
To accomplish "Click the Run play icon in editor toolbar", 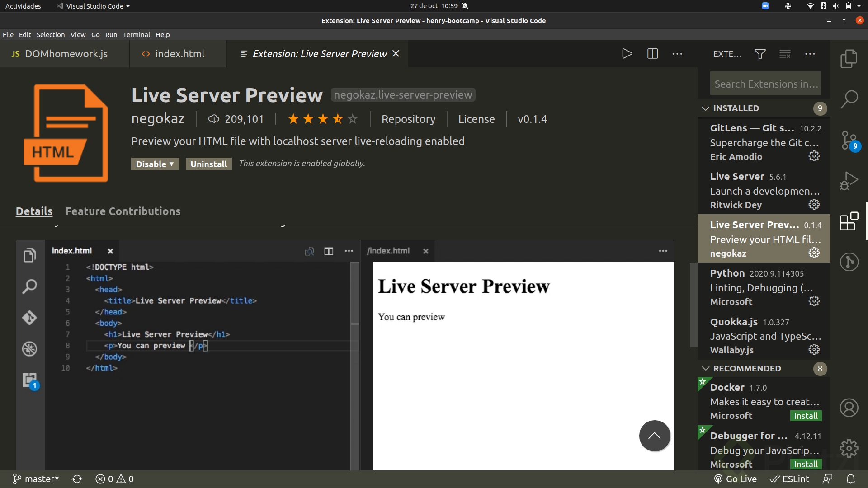I will (627, 54).
